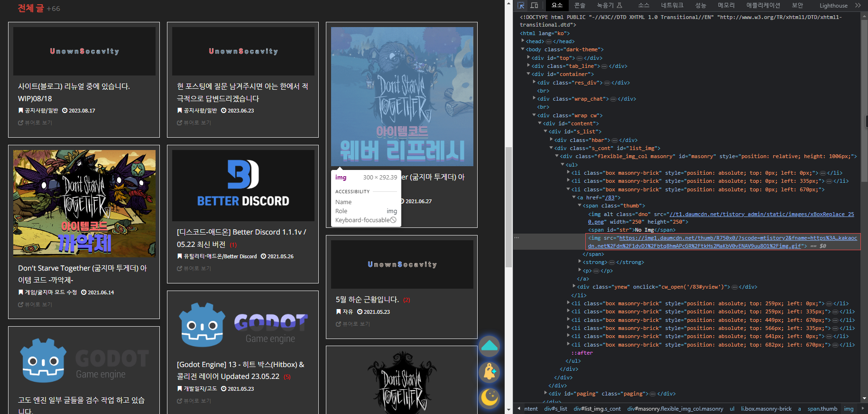The image size is (868, 414).
Task: Click the floating scroll-to-top arrow button
Action: [489, 346]
